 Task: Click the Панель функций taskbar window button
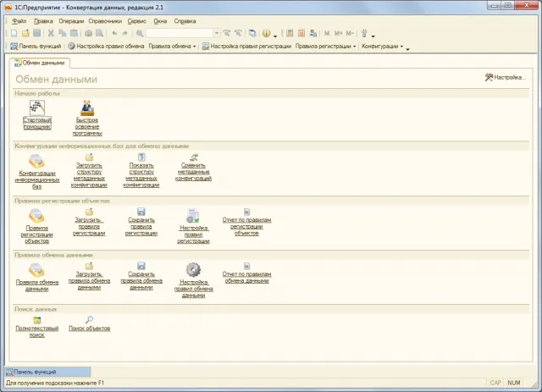47,372
